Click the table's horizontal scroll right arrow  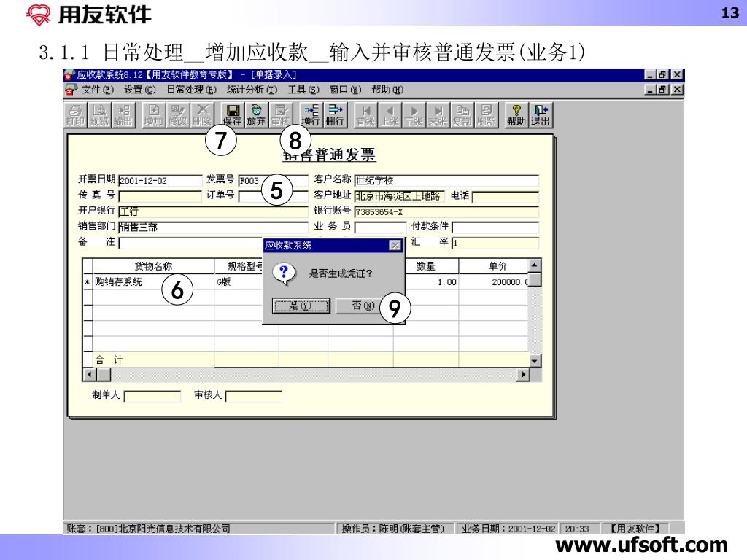point(524,375)
